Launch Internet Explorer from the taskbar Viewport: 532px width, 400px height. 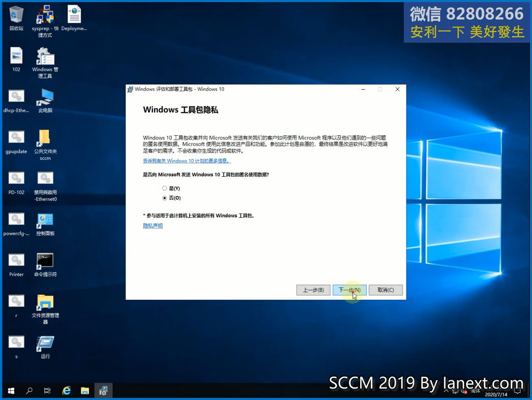66,391
